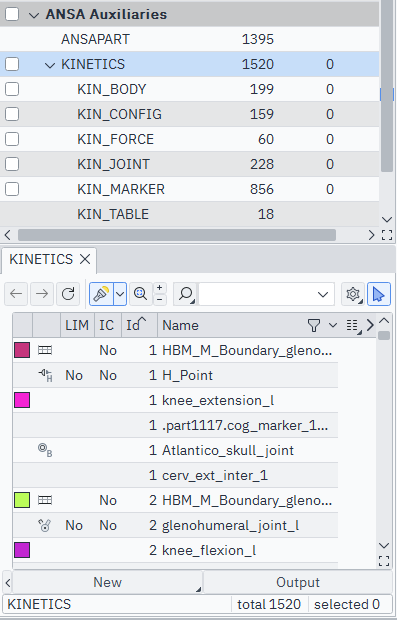Screen dimensions: 397x620
Task: Click the refresh list icon
Action: click(68, 294)
